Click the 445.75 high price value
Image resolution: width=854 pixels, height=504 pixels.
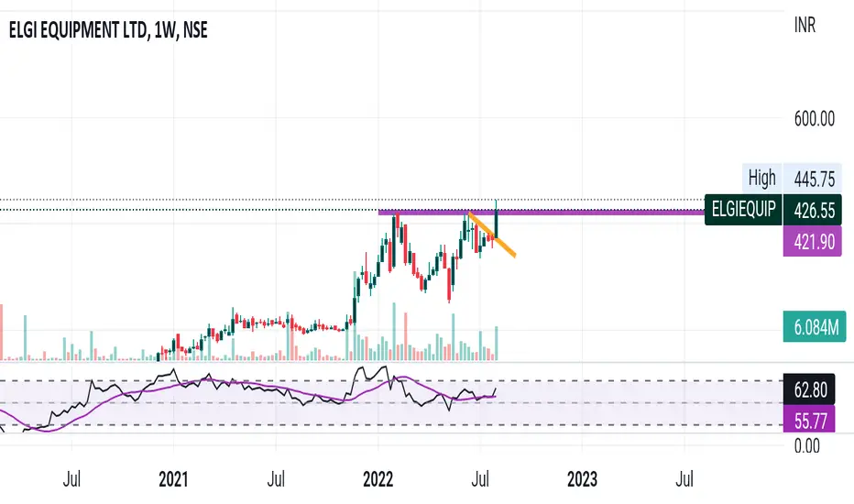[x=814, y=178]
